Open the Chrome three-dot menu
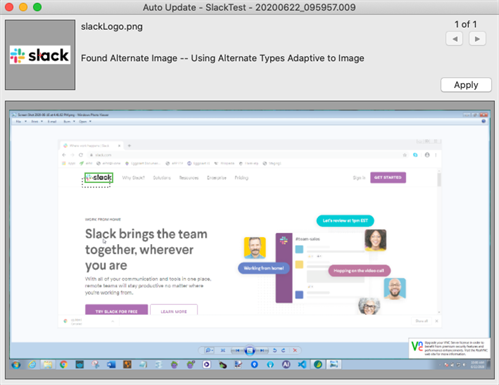This screenshot has height=385, width=499. click(436, 155)
